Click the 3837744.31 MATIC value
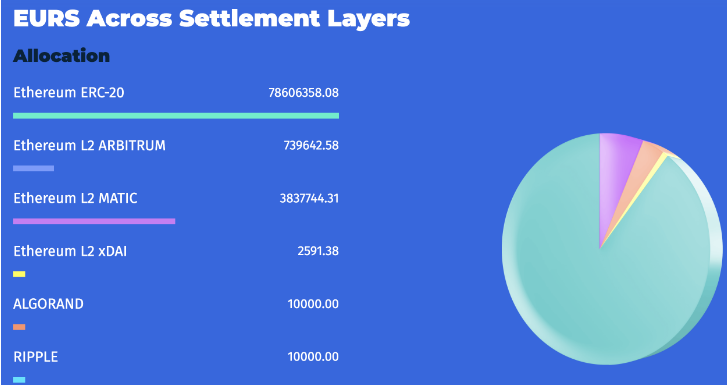 [309, 199]
